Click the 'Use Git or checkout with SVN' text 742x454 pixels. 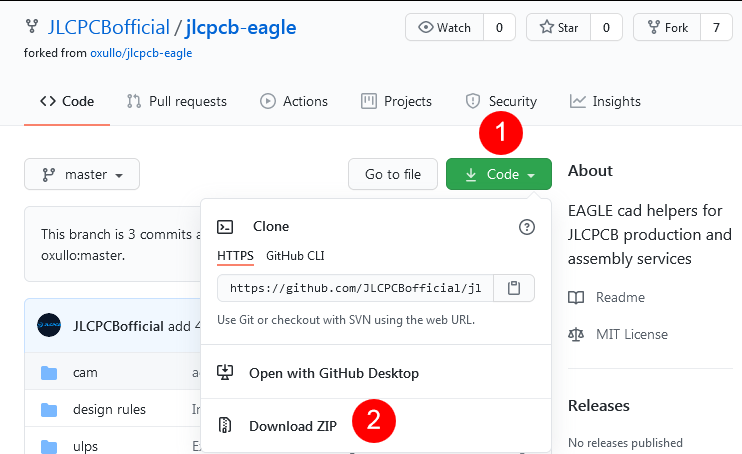click(x=346, y=320)
